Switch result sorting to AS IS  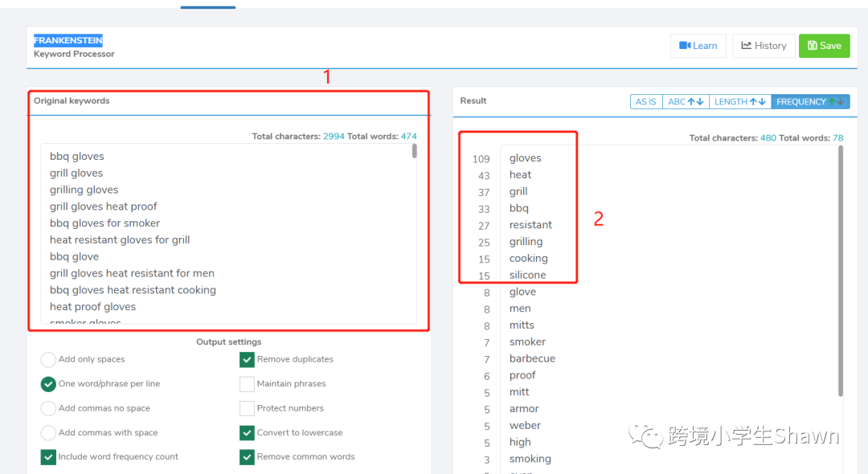point(645,102)
